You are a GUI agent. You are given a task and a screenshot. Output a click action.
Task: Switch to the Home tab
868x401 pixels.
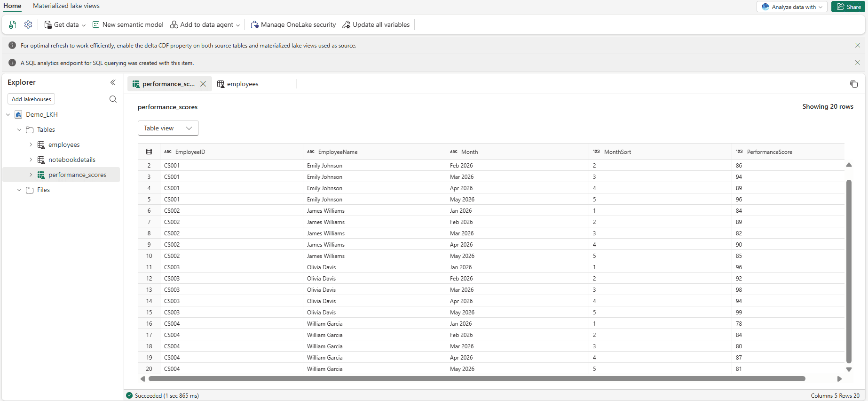click(x=13, y=6)
